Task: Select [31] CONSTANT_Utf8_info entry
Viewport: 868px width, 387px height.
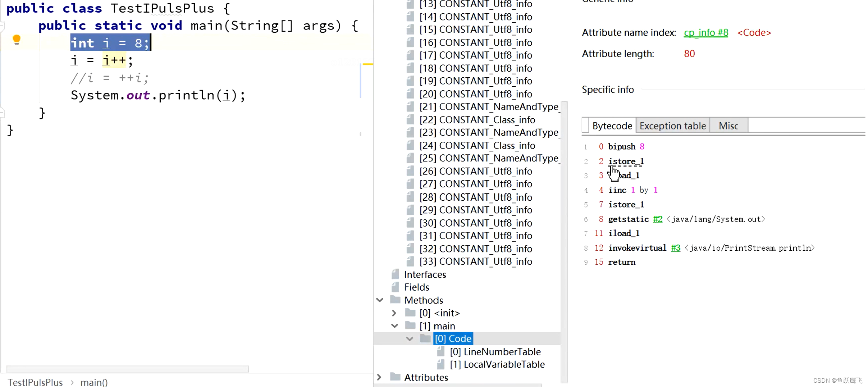Action: [476, 236]
